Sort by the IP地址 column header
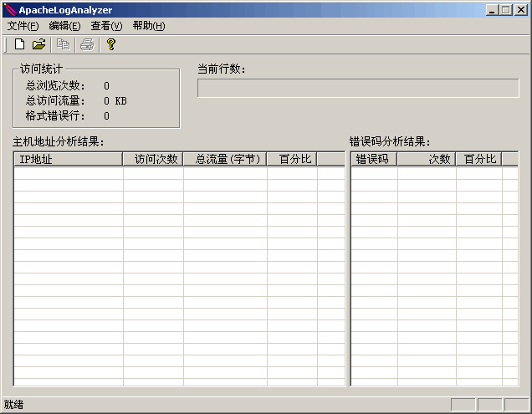 click(69, 159)
